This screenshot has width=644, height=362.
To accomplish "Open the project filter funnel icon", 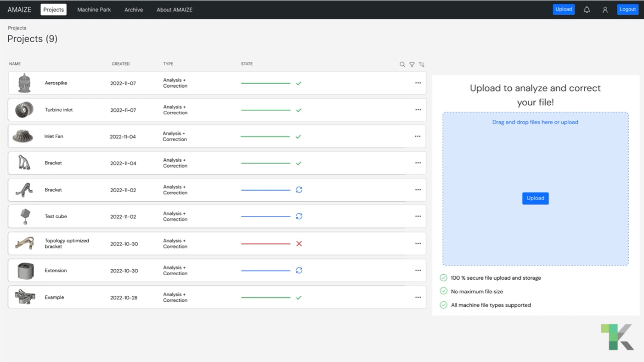I will coord(412,64).
